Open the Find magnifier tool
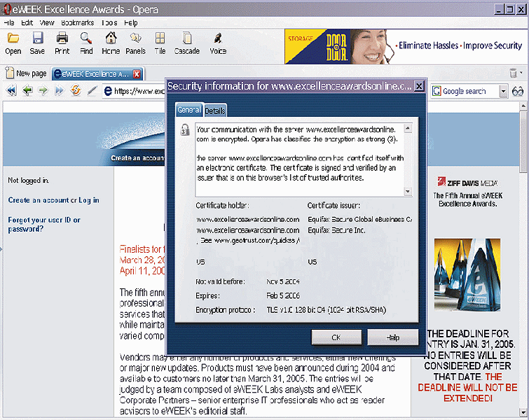529x420 pixels. pyautogui.click(x=86, y=38)
